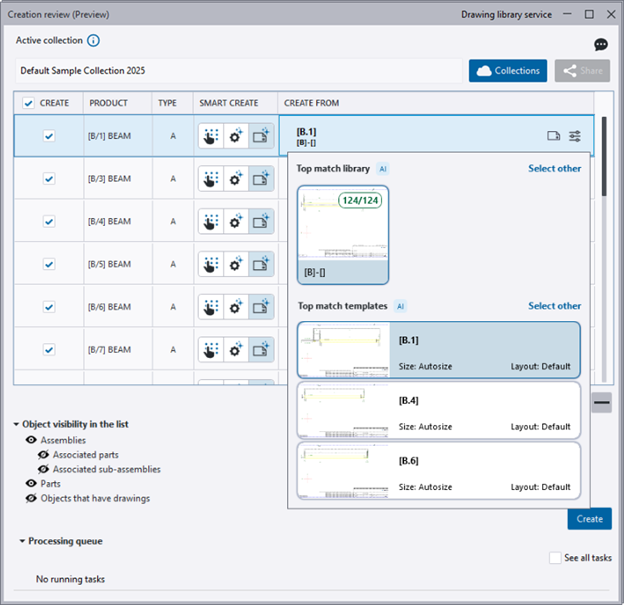624x605 pixels.
Task: Click the 124/124 match badge
Action: (360, 200)
